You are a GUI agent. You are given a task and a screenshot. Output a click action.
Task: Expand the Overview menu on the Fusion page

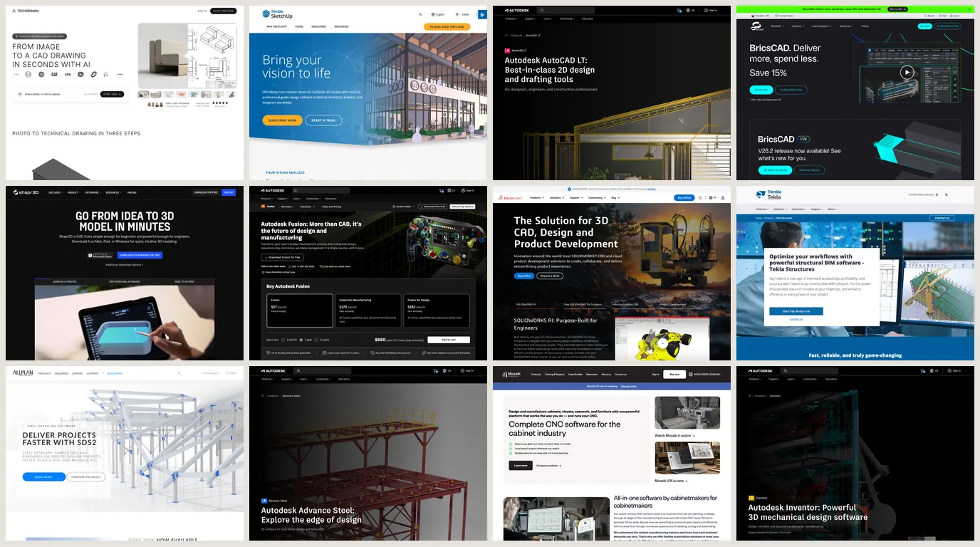pyautogui.click(x=287, y=207)
